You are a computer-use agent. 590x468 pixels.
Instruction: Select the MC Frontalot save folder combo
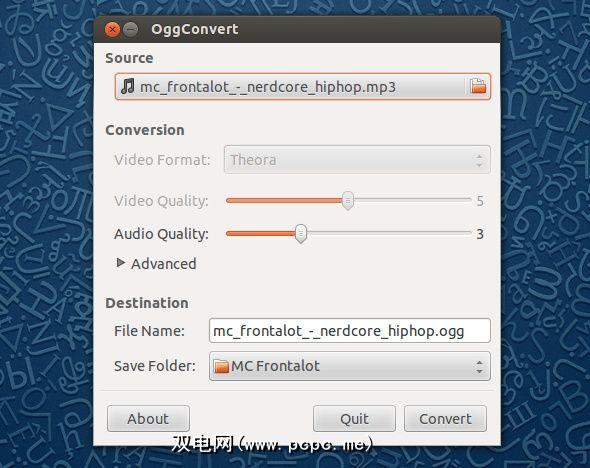point(350,366)
